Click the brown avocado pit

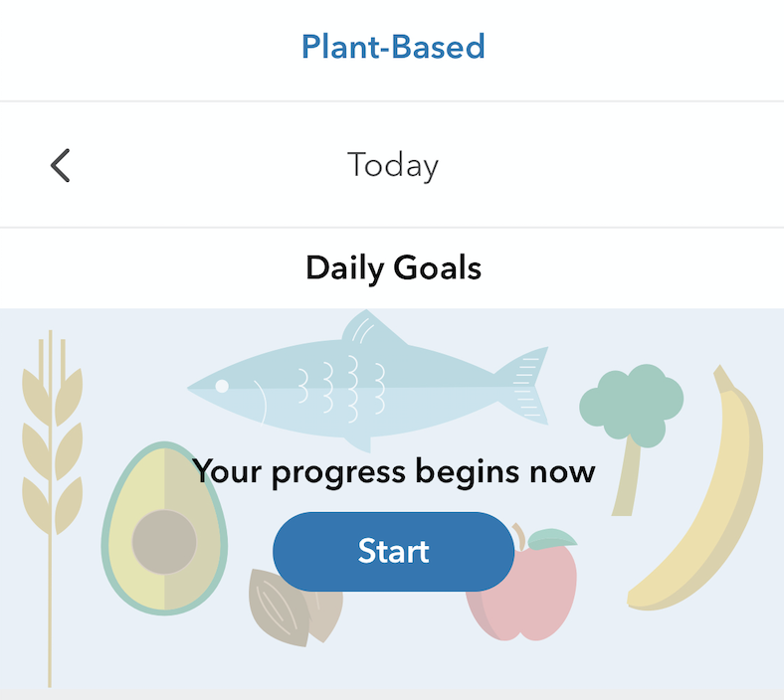[x=164, y=542]
